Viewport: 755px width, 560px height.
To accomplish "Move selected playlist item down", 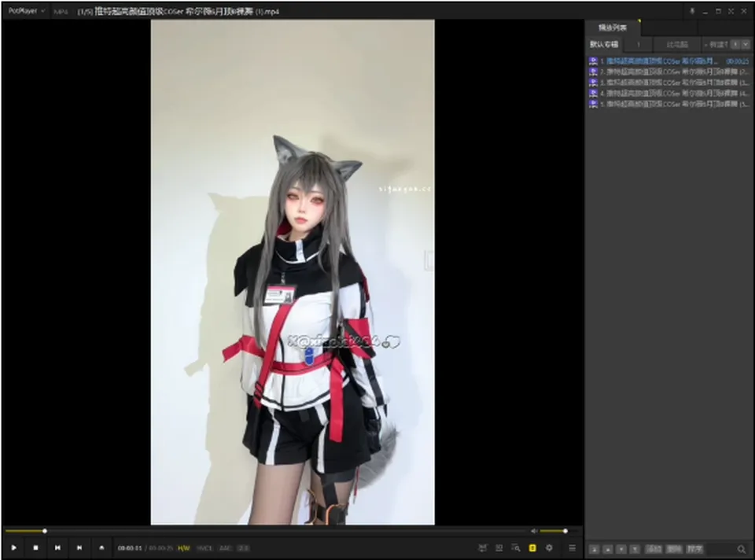I will click(621, 550).
